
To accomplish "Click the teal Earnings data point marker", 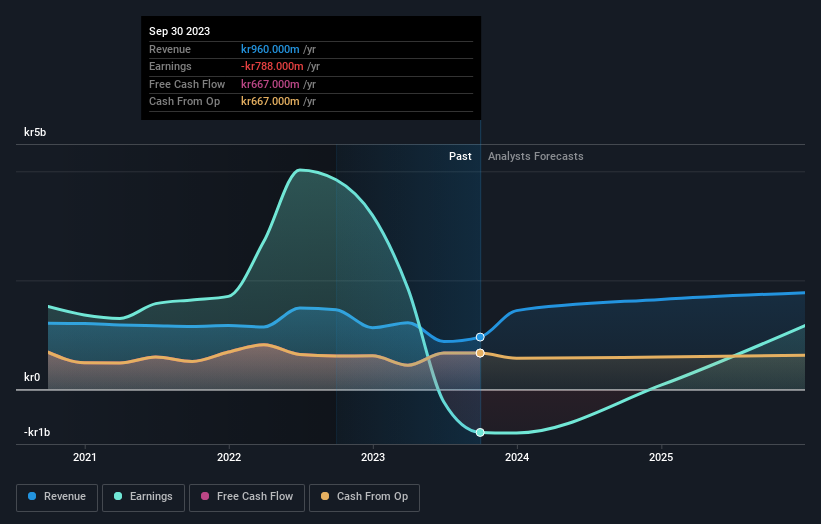I will 480,432.
